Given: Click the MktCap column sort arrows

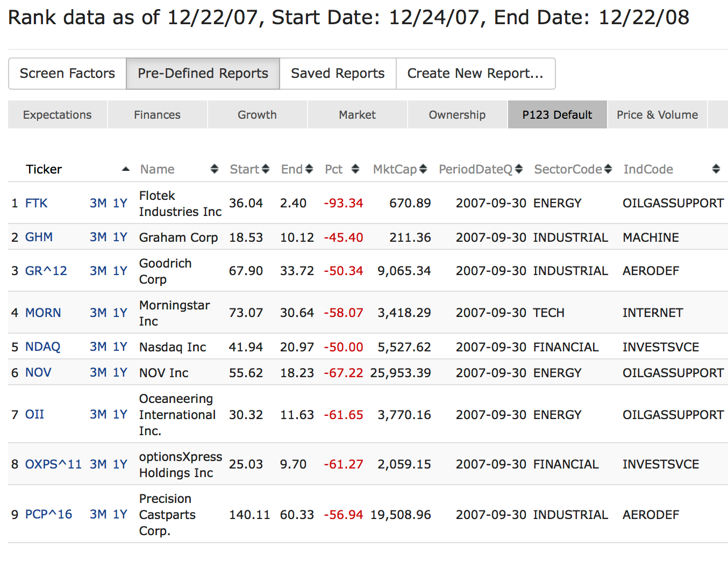Looking at the screenshot, I should coord(423,169).
